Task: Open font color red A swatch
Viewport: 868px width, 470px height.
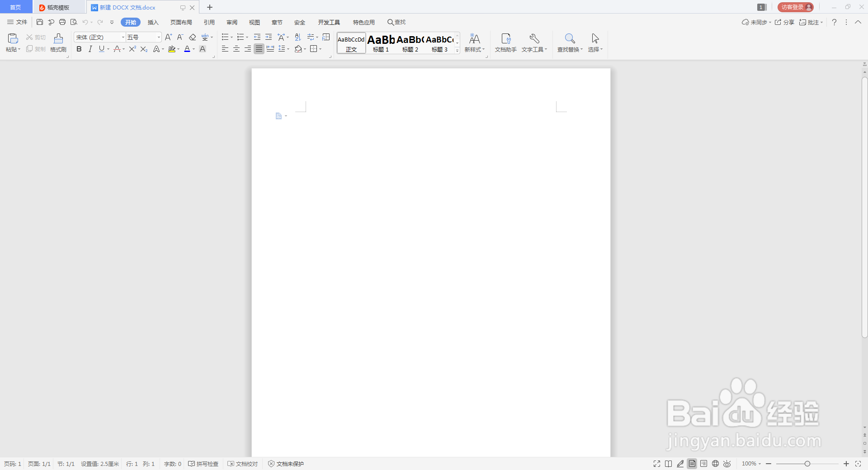Action: point(187,49)
